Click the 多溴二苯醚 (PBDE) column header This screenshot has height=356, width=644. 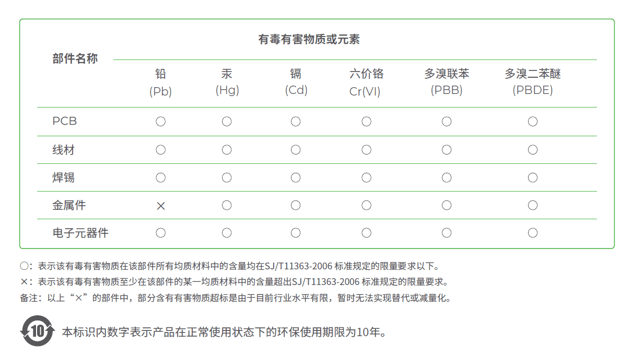(x=533, y=82)
